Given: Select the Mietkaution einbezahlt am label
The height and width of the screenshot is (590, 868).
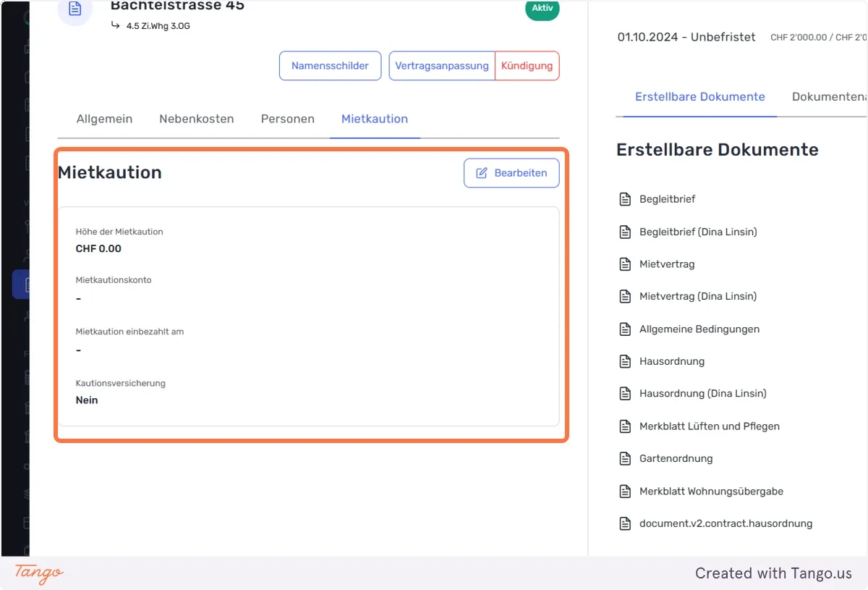Looking at the screenshot, I should (130, 332).
